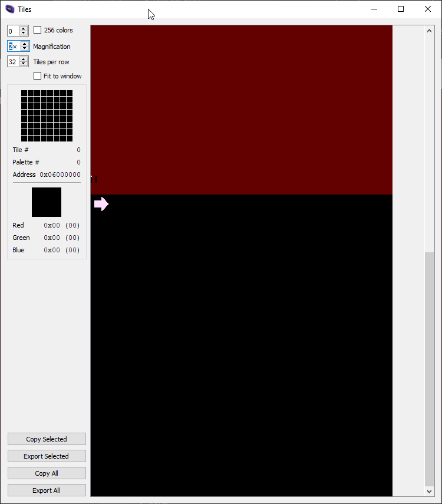Decrease the Tiles per row value
This screenshot has height=504, width=442.
[24, 64]
